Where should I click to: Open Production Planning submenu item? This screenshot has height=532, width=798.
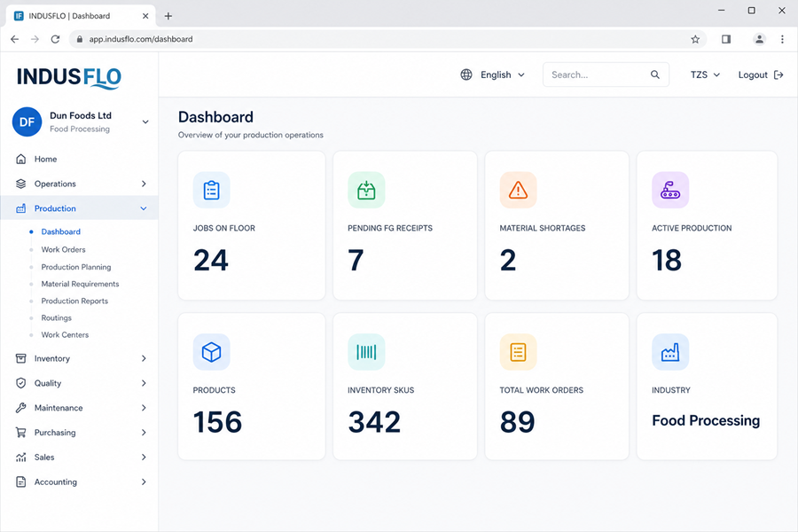click(76, 267)
